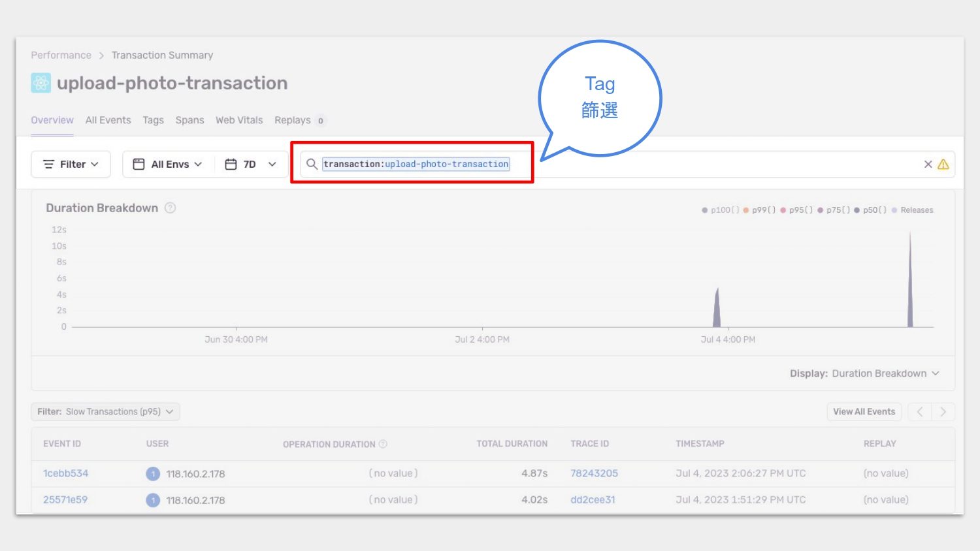Click Operation Duration info icon
This screenshot has width=980, height=551.
pyautogui.click(x=384, y=444)
